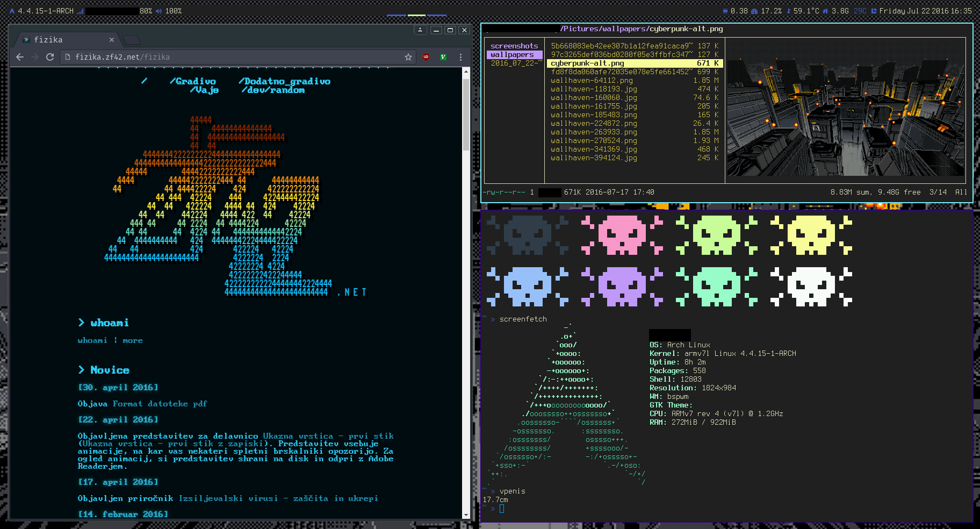Open a new tab next to fizika
980x529 pixels.
(x=132, y=40)
